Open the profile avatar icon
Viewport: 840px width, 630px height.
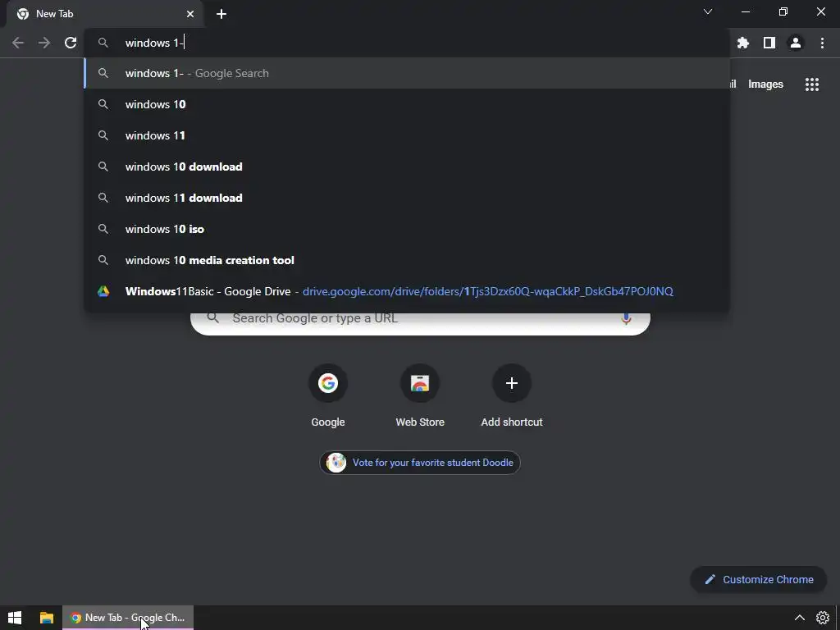tap(796, 43)
